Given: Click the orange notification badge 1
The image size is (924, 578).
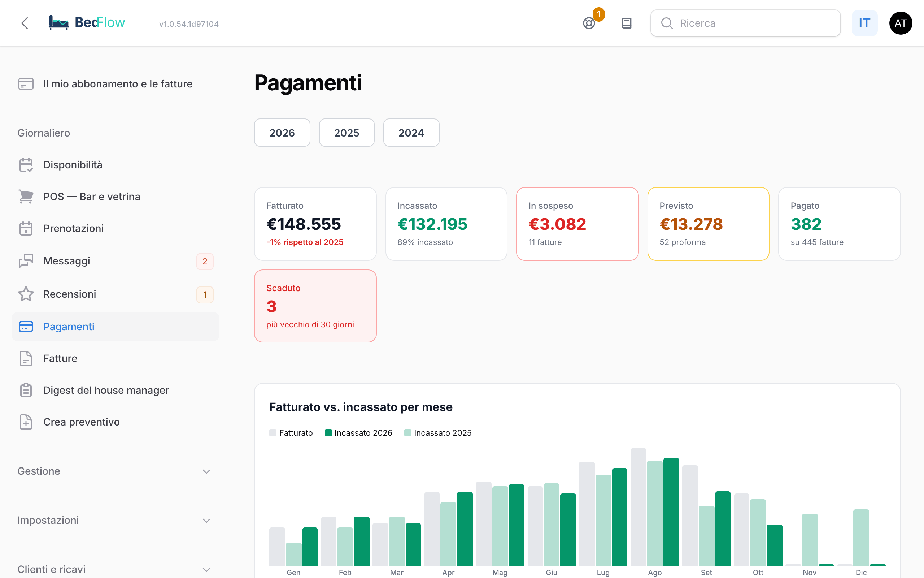Looking at the screenshot, I should click(599, 14).
